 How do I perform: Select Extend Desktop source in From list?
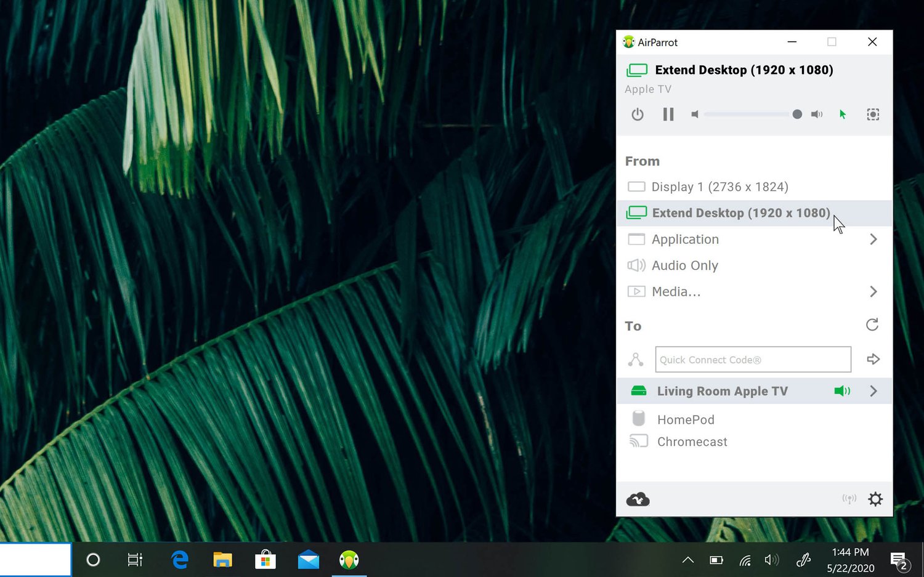coord(740,213)
